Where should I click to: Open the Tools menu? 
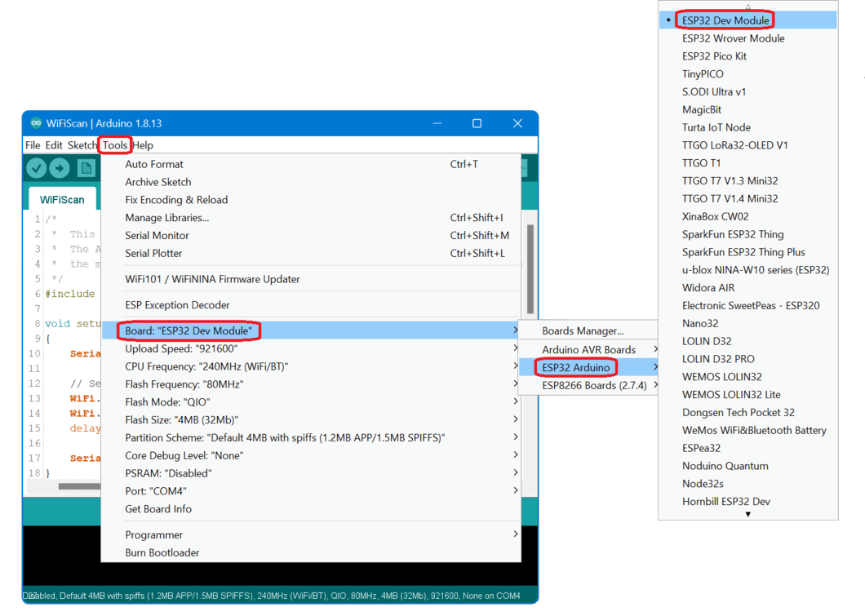click(115, 145)
